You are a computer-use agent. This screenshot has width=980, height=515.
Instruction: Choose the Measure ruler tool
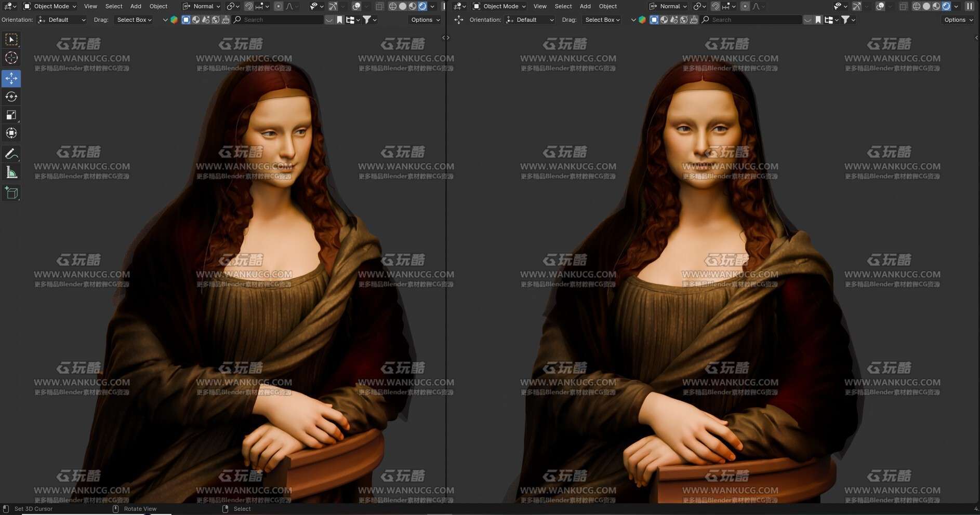11,172
